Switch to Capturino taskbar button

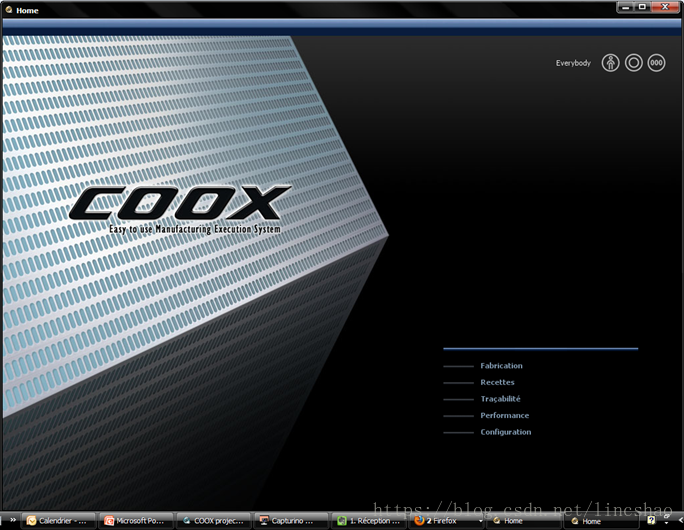click(291, 521)
